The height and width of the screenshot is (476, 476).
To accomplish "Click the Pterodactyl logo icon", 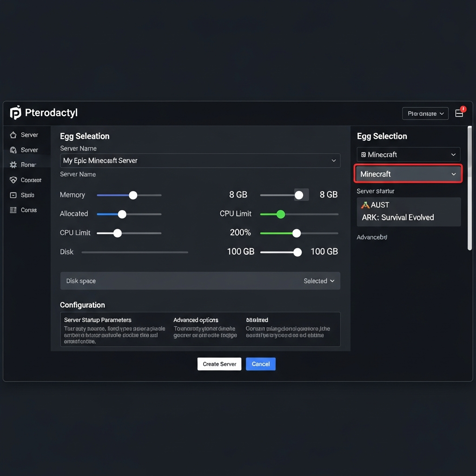I will tap(14, 112).
